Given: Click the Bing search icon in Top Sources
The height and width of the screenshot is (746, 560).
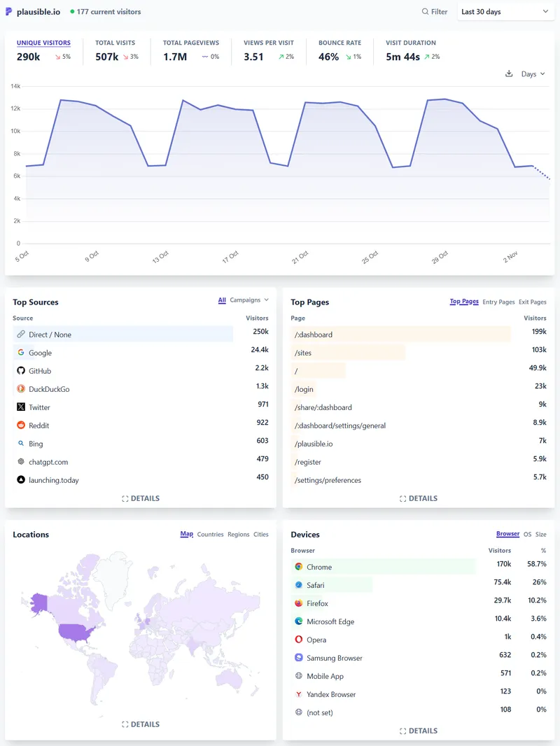Looking at the screenshot, I should coord(21,444).
